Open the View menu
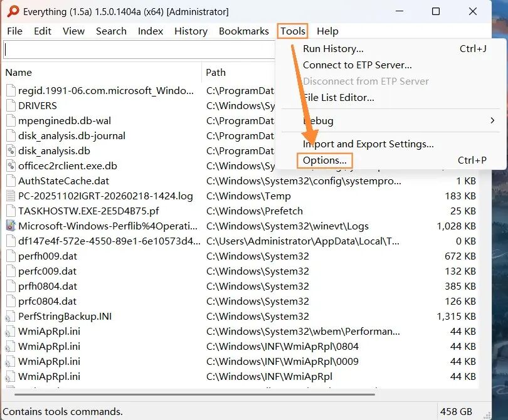 tap(73, 31)
